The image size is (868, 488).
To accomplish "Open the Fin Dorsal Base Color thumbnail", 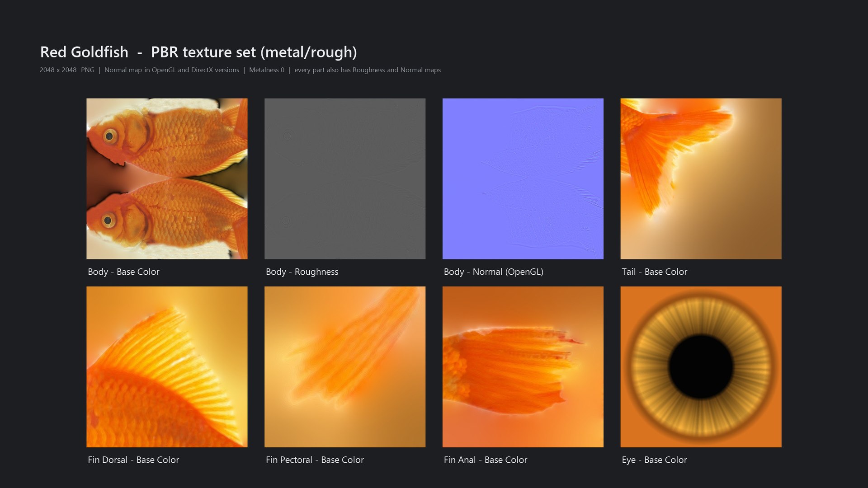I will click(x=167, y=367).
